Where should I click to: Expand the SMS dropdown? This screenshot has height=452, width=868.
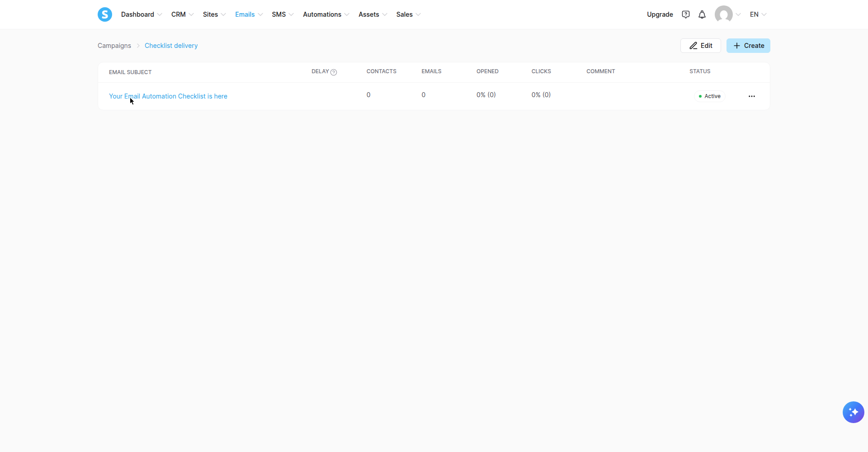coord(283,14)
